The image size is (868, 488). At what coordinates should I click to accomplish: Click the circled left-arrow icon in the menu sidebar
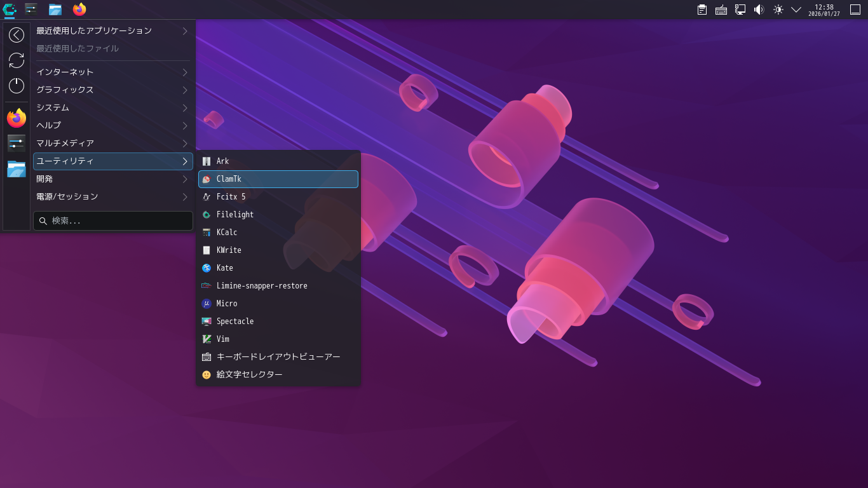tap(17, 35)
